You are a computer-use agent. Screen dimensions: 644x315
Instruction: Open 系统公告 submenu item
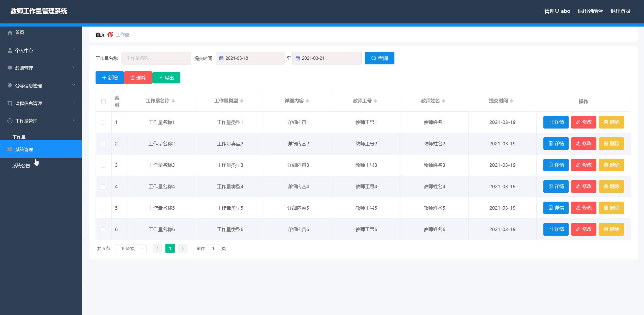point(21,166)
